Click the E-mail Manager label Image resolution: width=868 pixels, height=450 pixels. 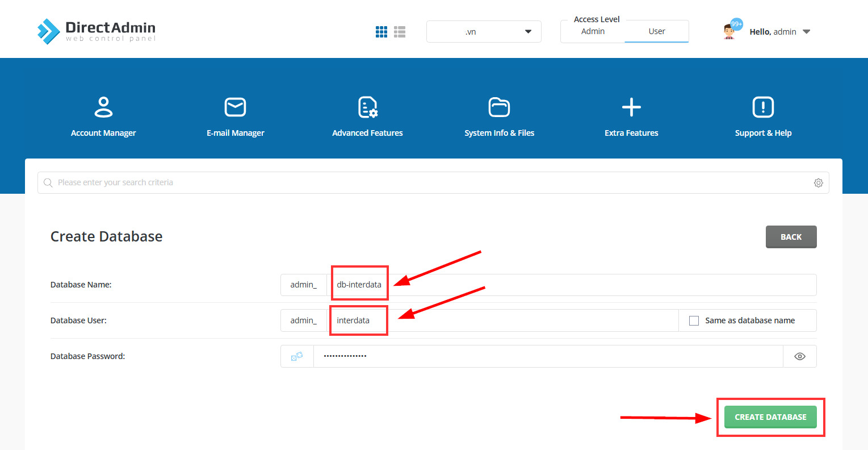pyautogui.click(x=236, y=133)
